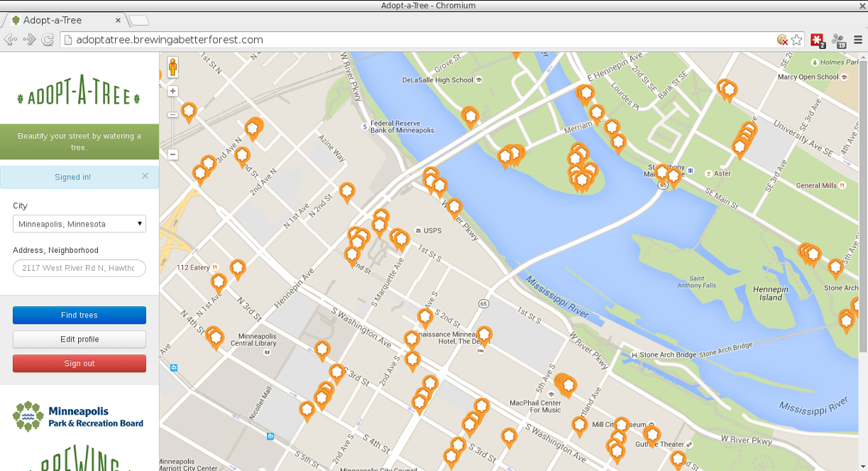Select the Adopt-a-Tree browser tab
The height and width of the screenshot is (471, 868).
pos(65,20)
